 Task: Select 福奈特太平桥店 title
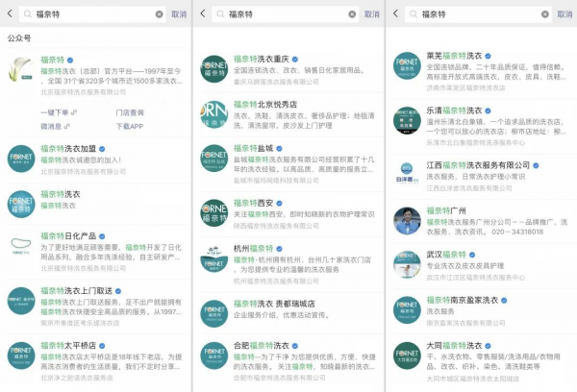coord(68,346)
